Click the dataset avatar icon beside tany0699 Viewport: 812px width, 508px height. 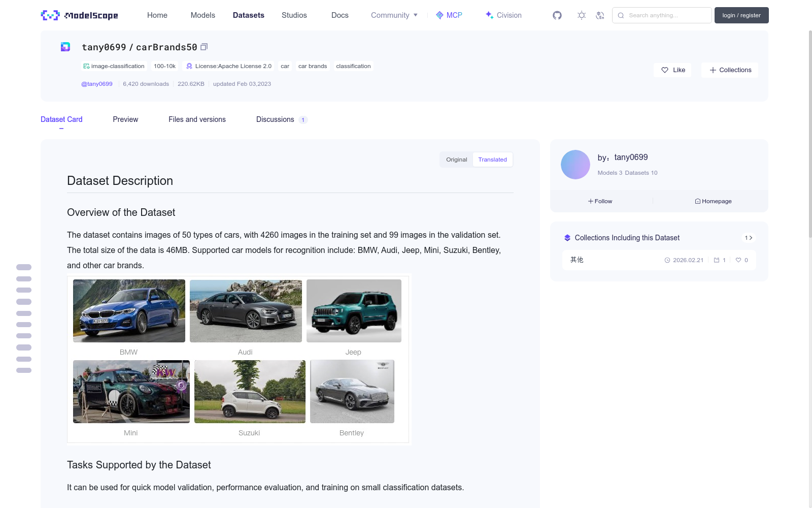[x=65, y=47]
